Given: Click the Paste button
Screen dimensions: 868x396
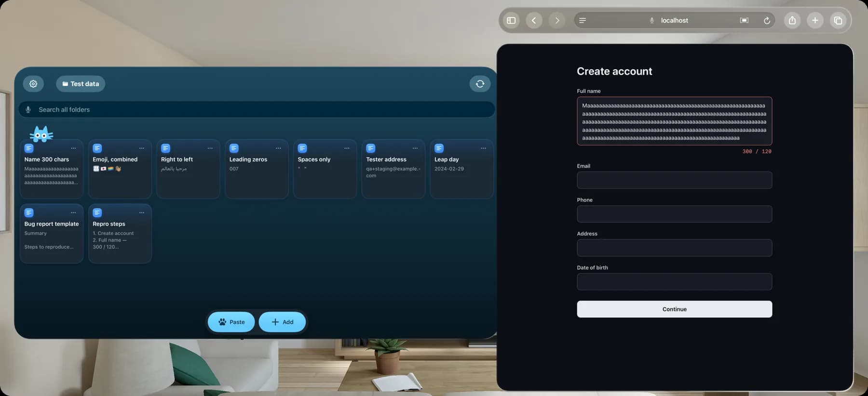Looking at the screenshot, I should (x=231, y=322).
